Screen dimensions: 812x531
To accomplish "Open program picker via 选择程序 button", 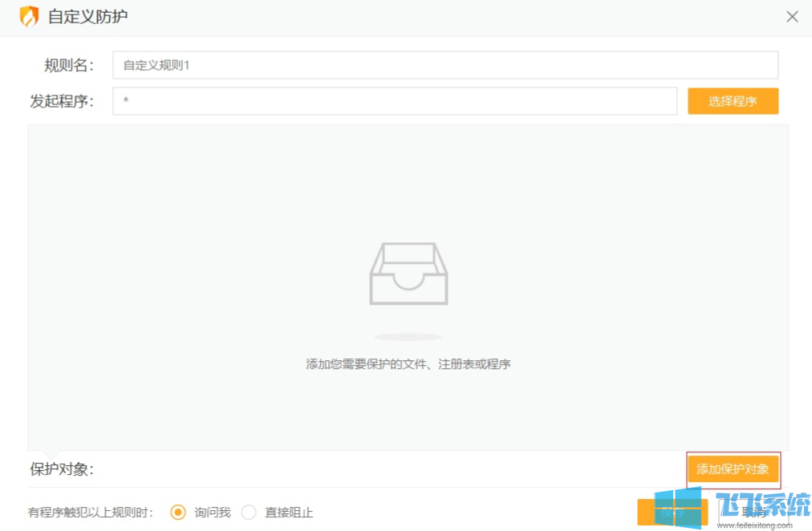I will (x=732, y=101).
